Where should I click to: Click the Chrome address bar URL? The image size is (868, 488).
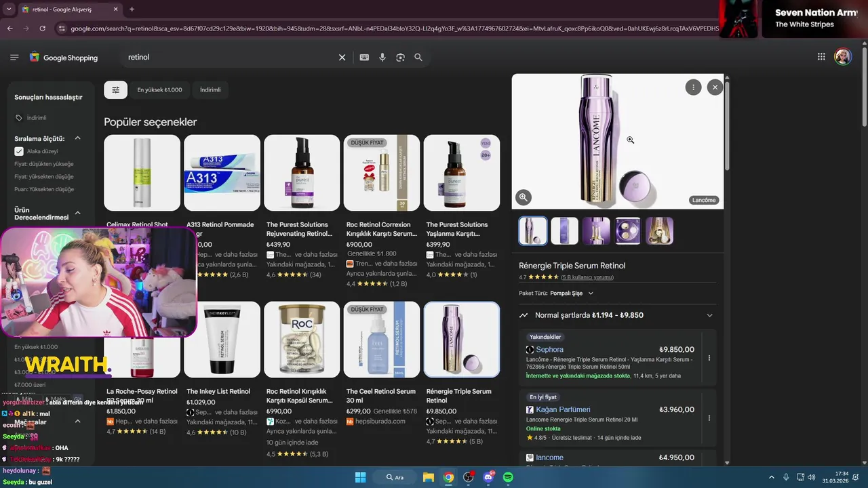point(393,28)
